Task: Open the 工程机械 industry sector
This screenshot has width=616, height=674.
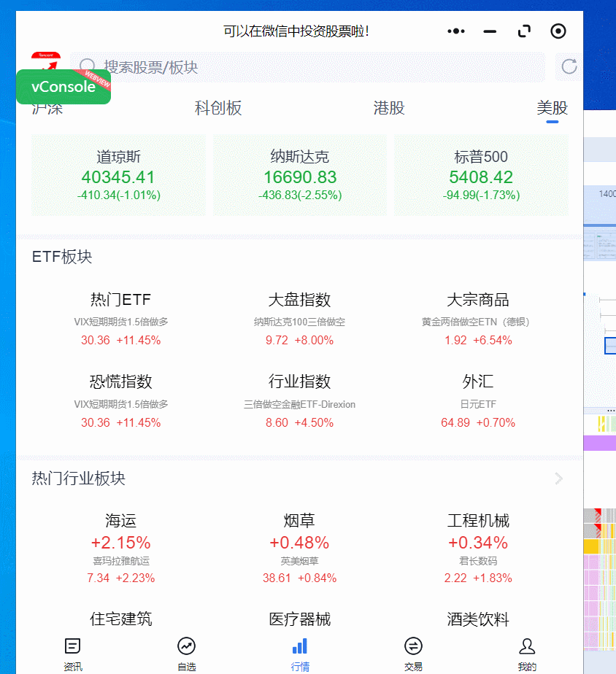Action: pos(477,548)
